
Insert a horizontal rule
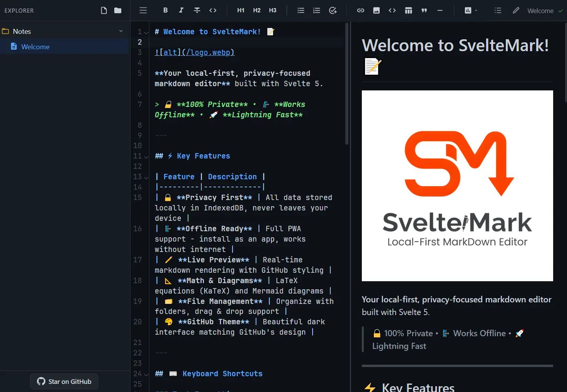pos(440,10)
